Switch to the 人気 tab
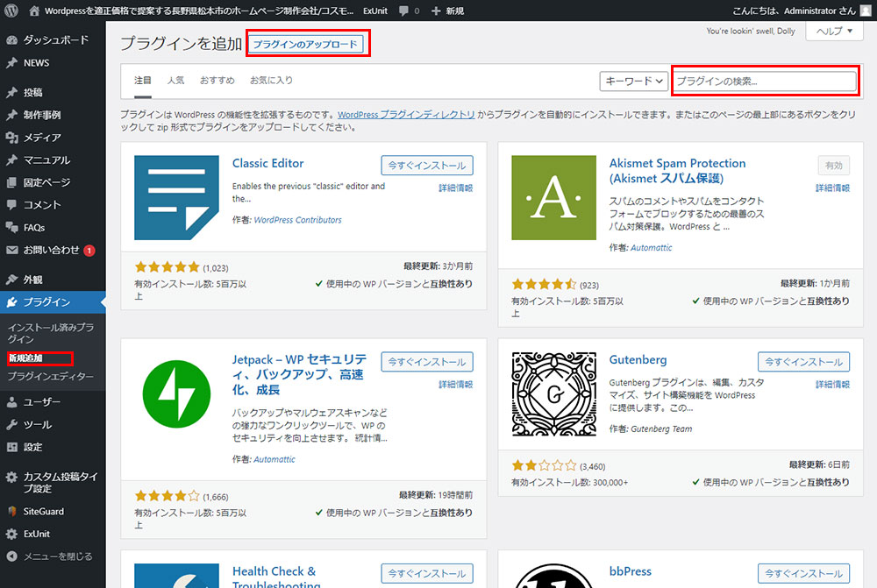 [175, 80]
